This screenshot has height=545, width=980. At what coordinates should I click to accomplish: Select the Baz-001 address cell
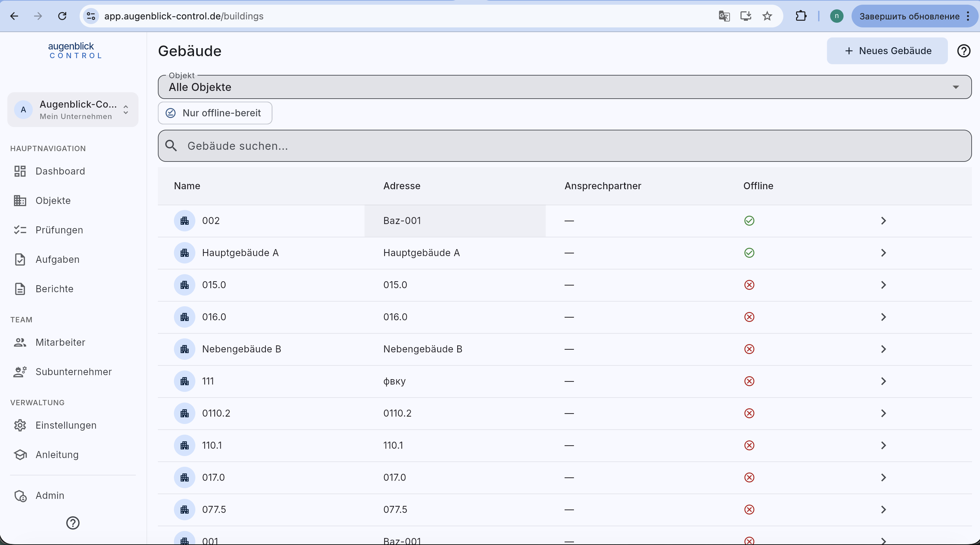(455, 221)
